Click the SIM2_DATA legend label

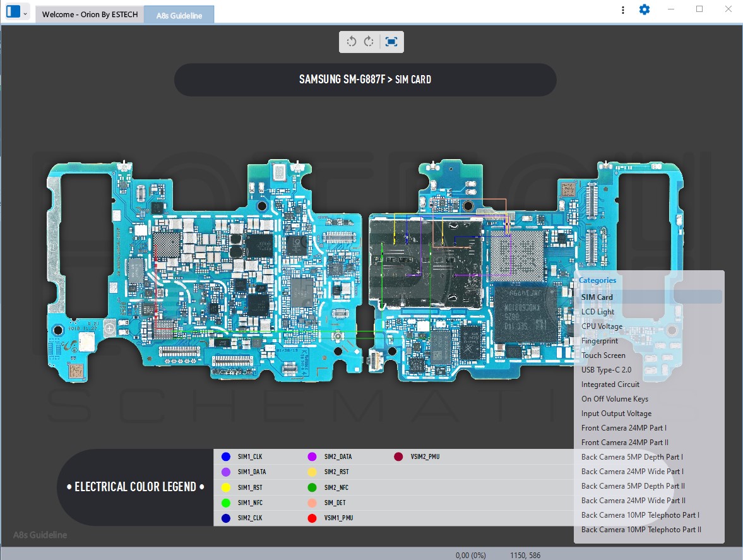click(x=338, y=456)
